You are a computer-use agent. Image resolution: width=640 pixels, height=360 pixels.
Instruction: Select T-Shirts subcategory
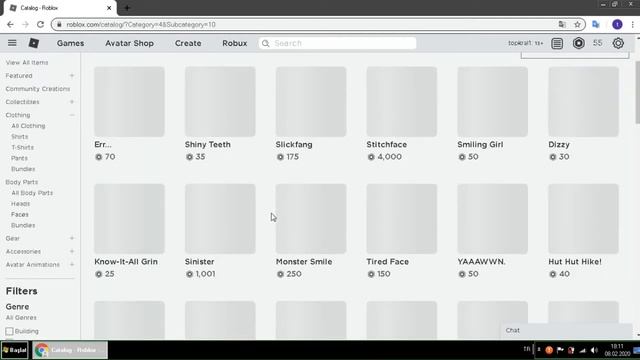22,147
